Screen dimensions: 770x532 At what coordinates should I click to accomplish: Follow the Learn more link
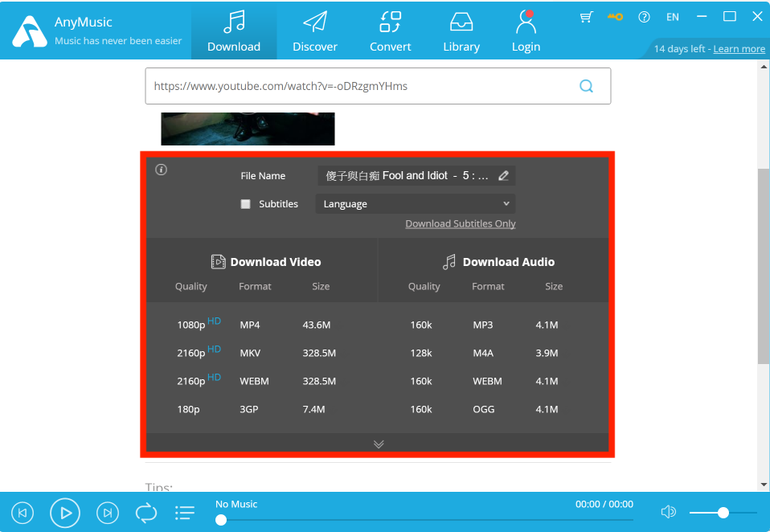pyautogui.click(x=739, y=48)
